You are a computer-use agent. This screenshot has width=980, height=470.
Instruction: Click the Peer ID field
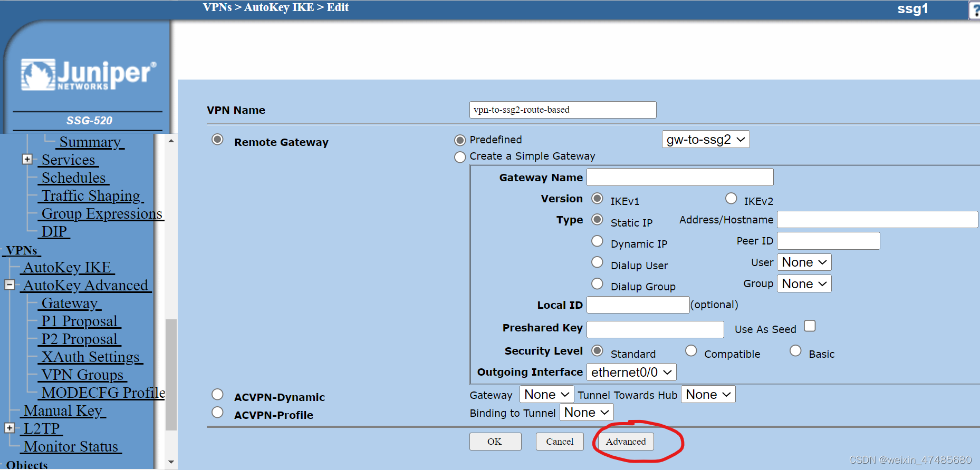pyautogui.click(x=829, y=241)
